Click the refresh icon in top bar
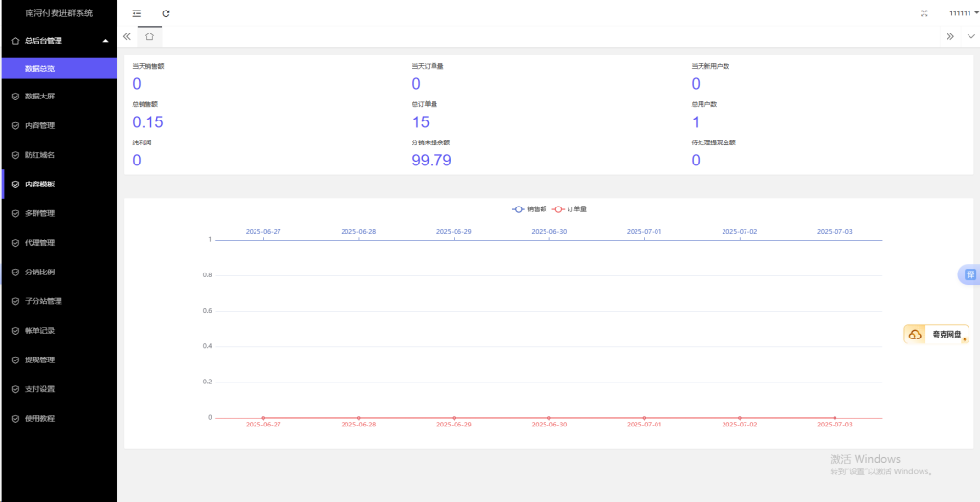The image size is (980, 502). (166, 13)
